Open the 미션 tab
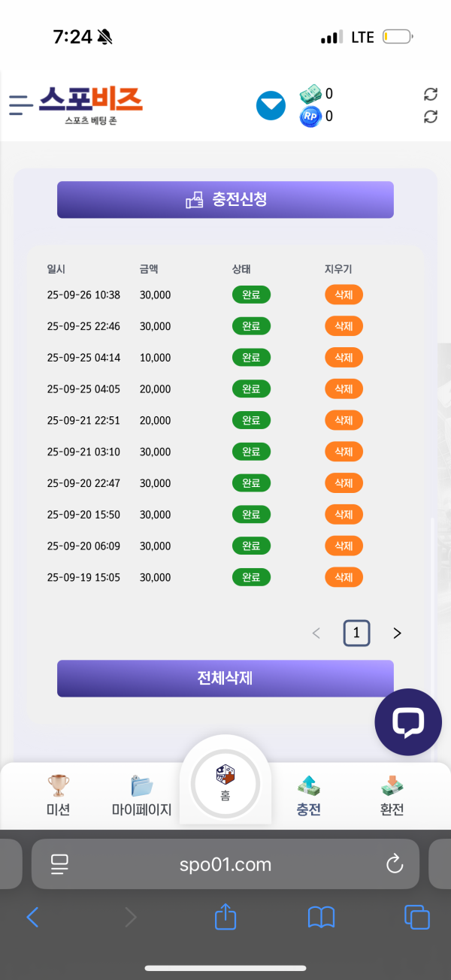Viewport: 451px width, 980px height. pos(58,796)
